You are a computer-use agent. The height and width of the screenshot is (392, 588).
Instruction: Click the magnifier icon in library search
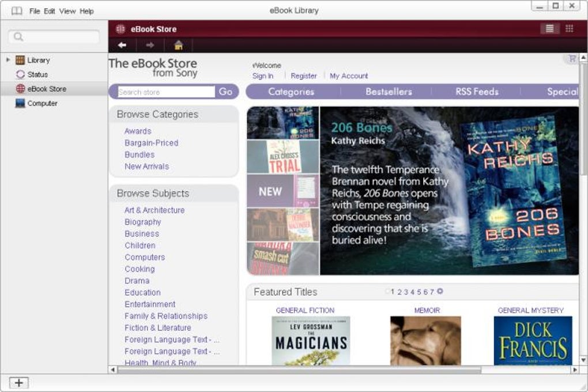click(x=18, y=37)
